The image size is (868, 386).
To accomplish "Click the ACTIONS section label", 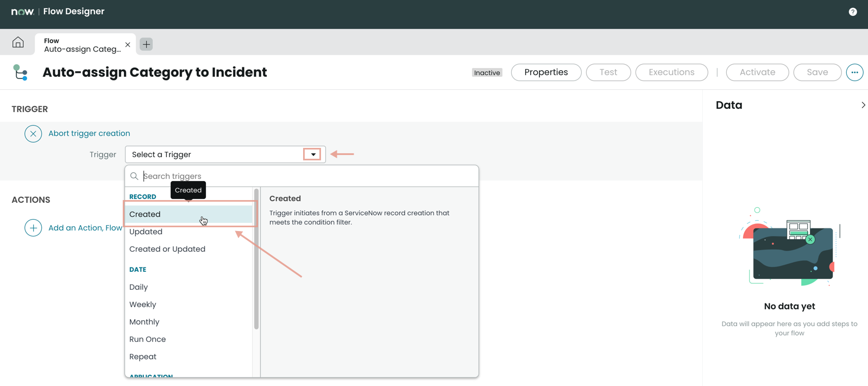I will [x=31, y=200].
